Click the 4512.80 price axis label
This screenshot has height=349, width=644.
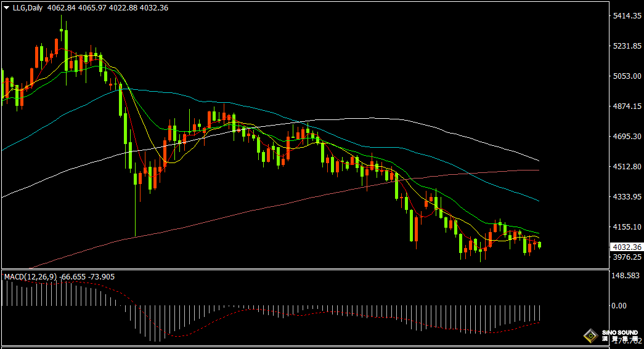click(x=627, y=167)
